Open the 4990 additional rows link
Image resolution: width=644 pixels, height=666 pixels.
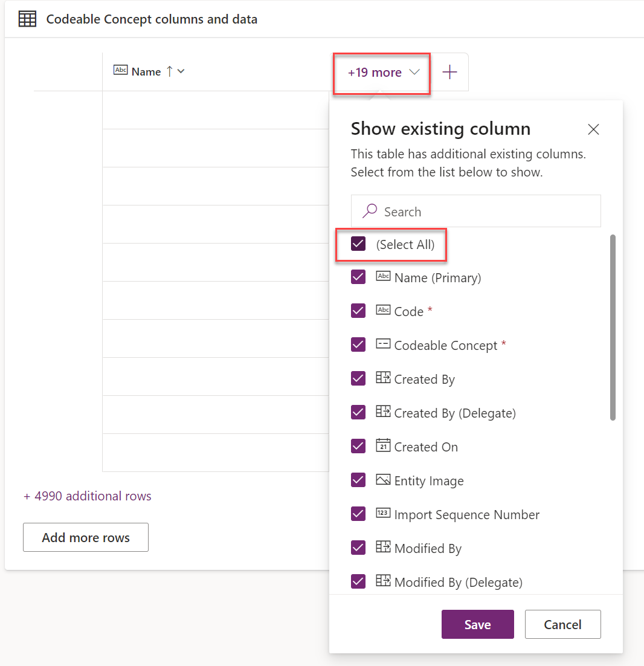point(87,496)
